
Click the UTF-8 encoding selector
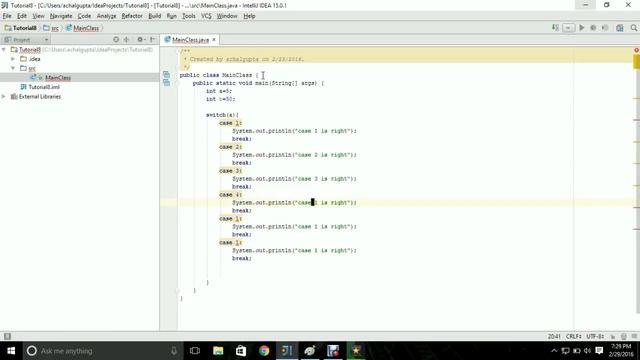pos(595,336)
